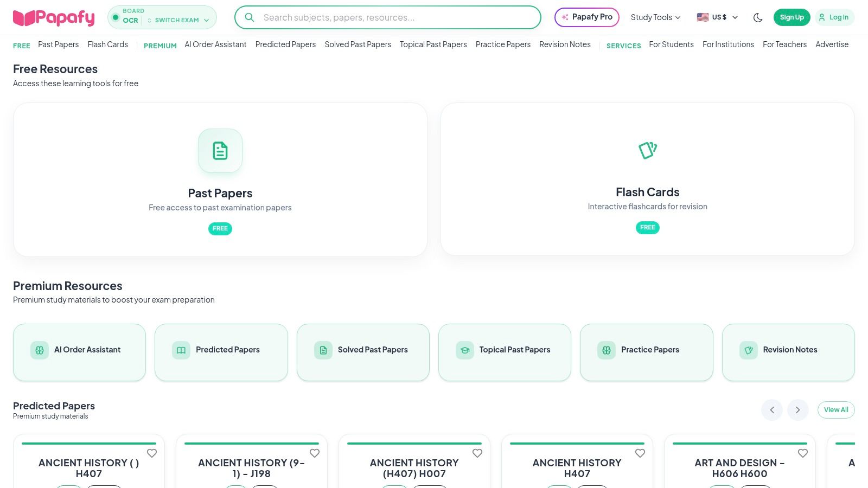Click the Predicted Papers book icon
The image size is (868, 488).
tap(181, 350)
